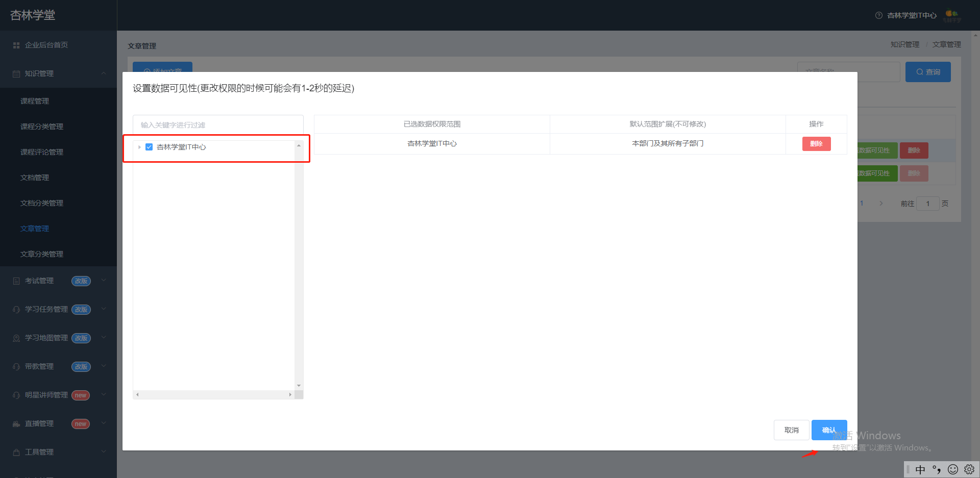Collapse the 知识管理 menu chevron

[x=104, y=73]
